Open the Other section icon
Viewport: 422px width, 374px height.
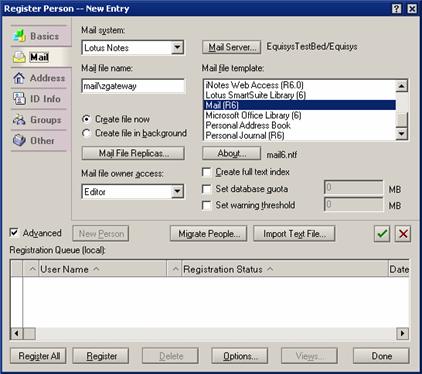point(19,140)
